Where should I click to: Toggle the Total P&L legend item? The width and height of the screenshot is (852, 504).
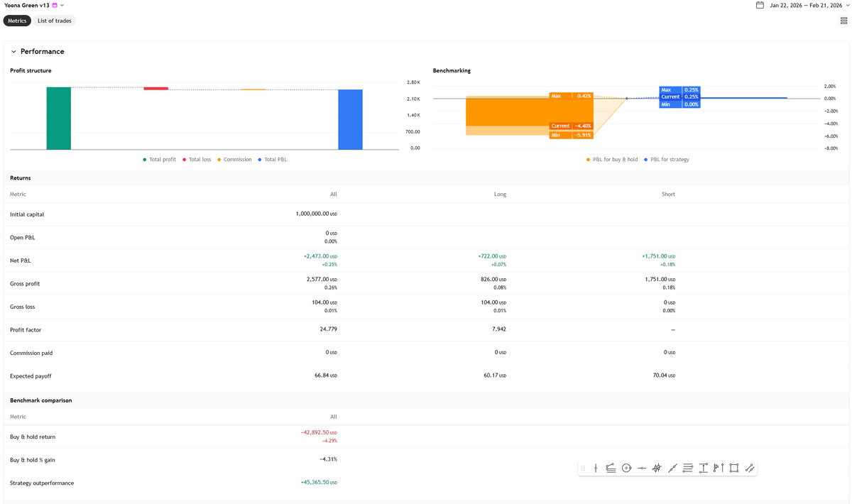(273, 160)
